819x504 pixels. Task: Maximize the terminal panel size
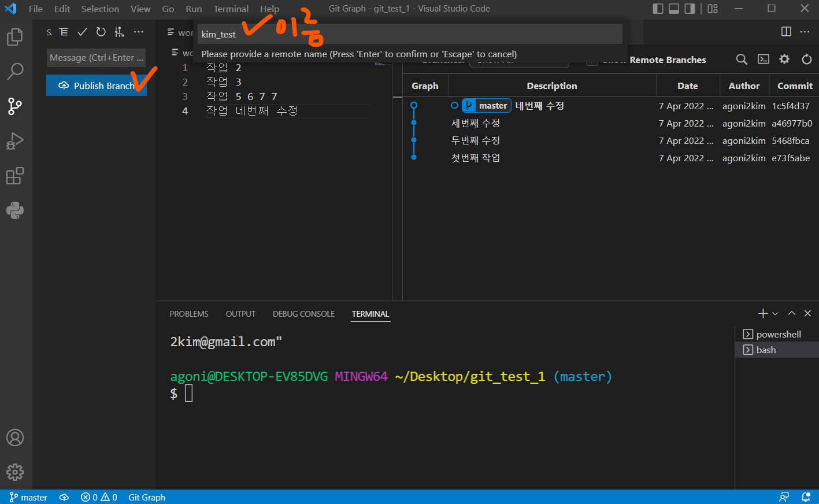point(792,313)
